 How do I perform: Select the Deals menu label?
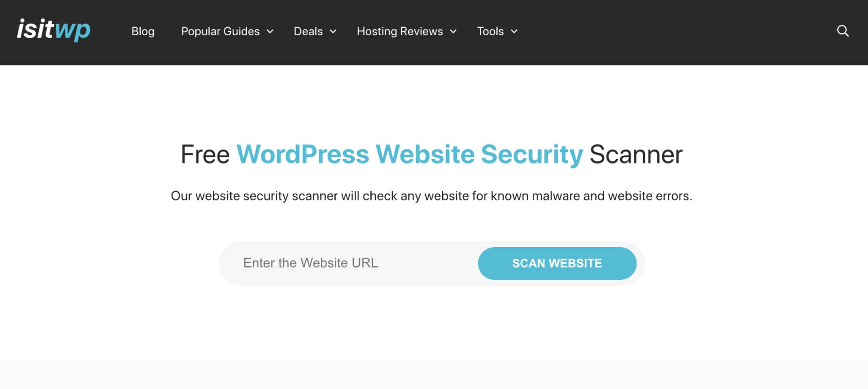point(308,31)
